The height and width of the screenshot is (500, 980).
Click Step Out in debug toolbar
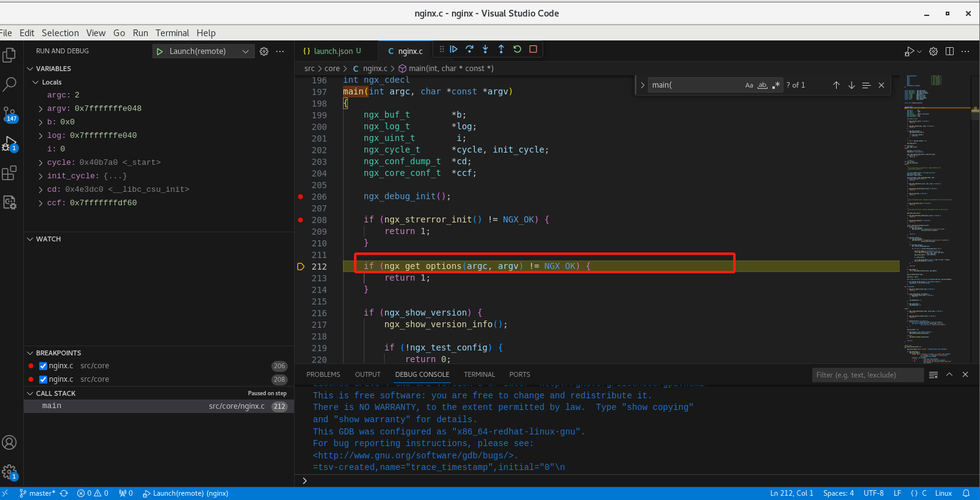pyautogui.click(x=501, y=49)
